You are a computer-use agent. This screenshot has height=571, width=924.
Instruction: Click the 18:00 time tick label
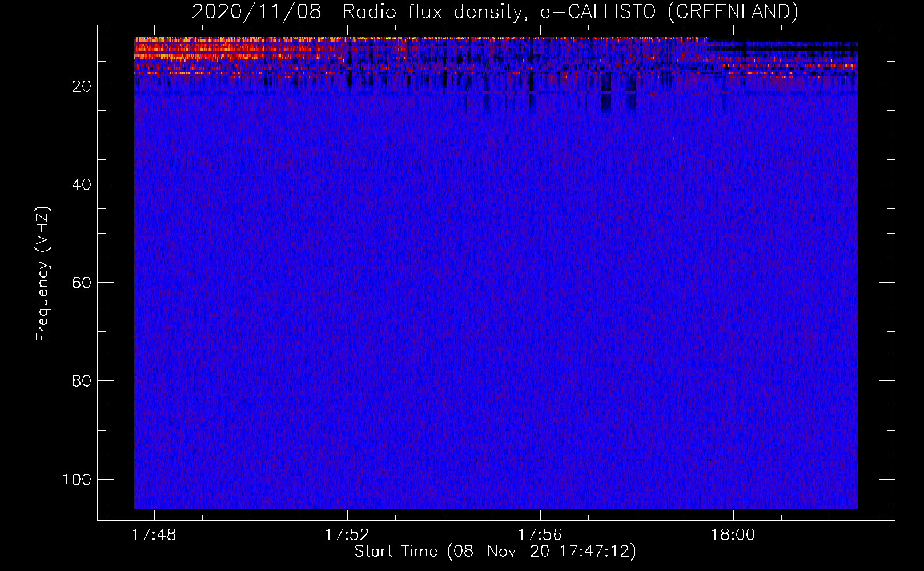pyautogui.click(x=733, y=535)
